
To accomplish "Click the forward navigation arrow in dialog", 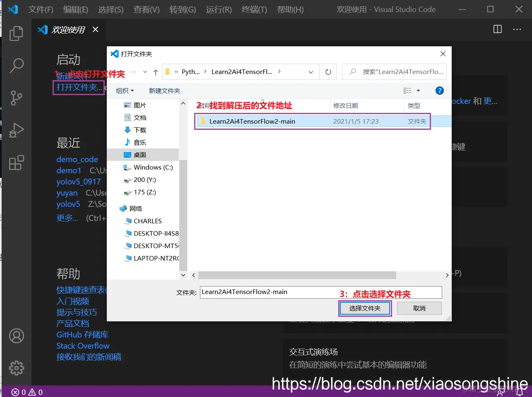I will coord(133,72).
